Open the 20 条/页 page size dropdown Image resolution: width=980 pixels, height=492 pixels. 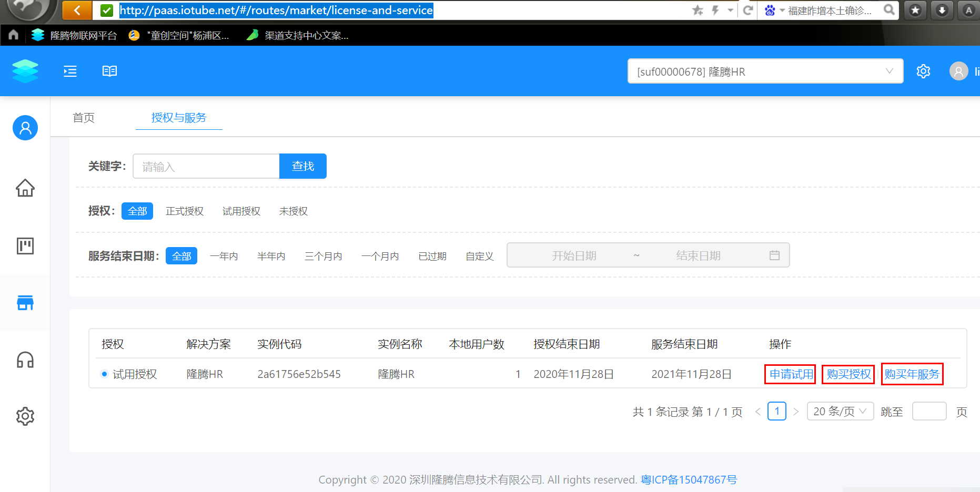tap(840, 412)
